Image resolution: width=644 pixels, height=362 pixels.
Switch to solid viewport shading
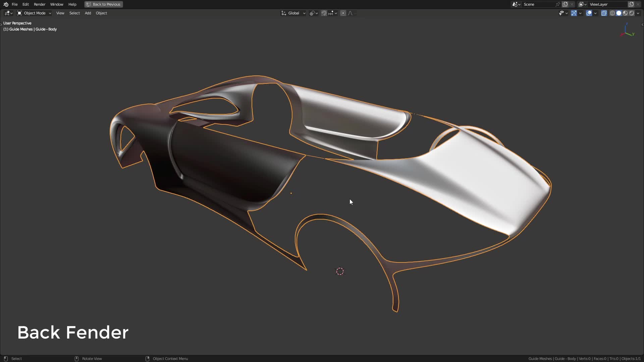click(619, 13)
